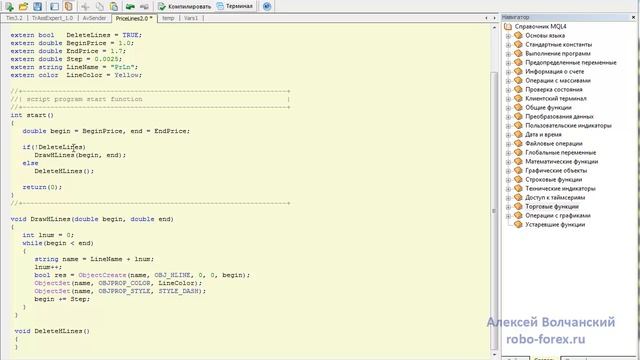Image resolution: width=640 pixels, height=360 pixels.
Task: Click the 'void DeleteHLines()' declaration
Action: click(52, 331)
